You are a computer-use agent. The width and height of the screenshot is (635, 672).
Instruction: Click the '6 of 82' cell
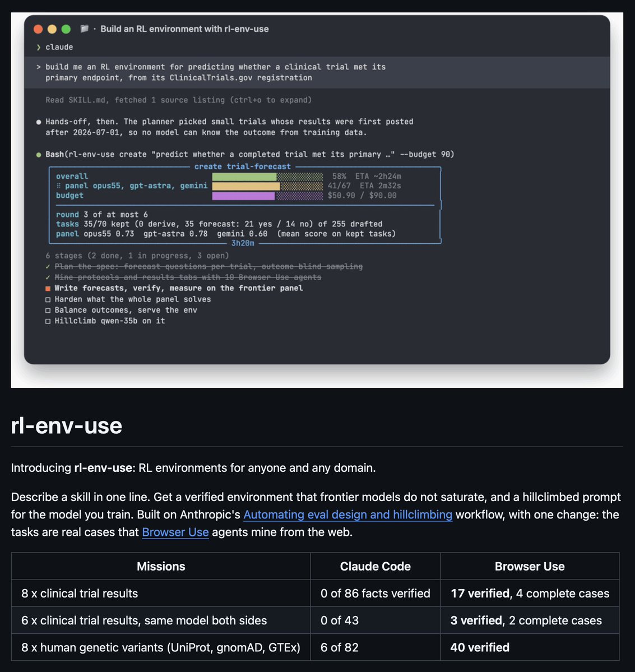376,647
